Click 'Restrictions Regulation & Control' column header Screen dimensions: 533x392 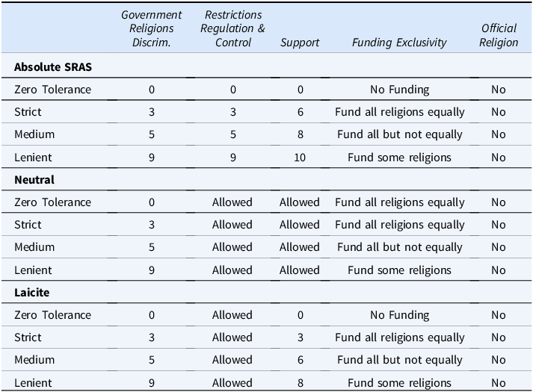pyautogui.click(x=232, y=28)
